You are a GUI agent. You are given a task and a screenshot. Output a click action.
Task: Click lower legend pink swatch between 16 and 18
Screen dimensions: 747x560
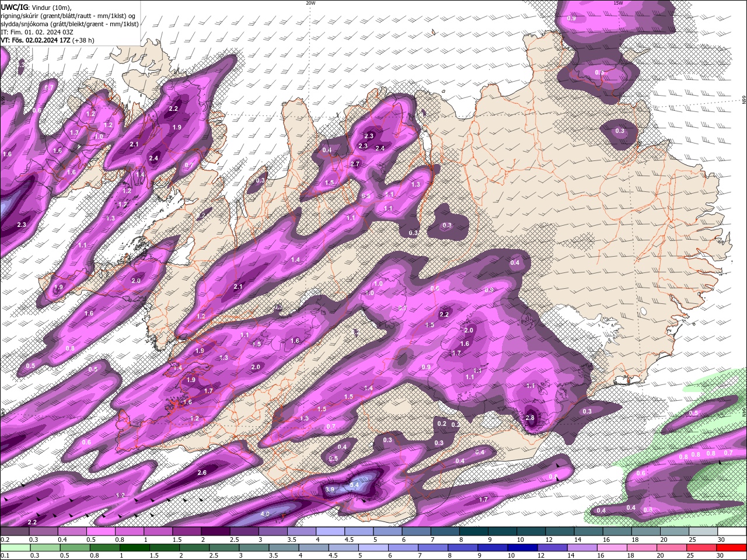pyautogui.click(x=612, y=548)
